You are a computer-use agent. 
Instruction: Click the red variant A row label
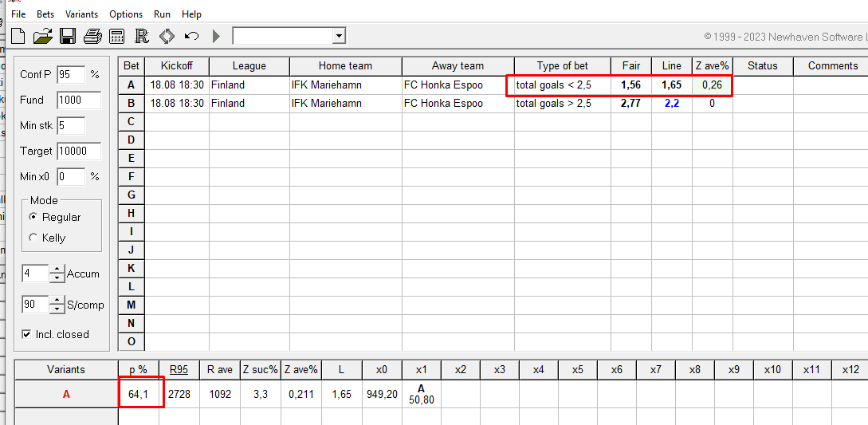point(66,395)
